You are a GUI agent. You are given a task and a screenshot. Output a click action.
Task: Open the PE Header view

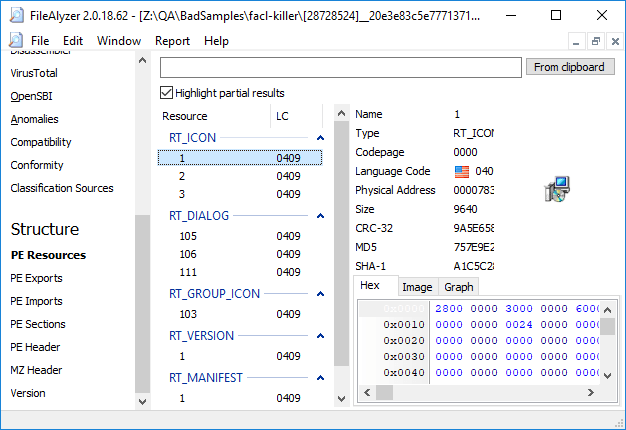click(x=35, y=347)
